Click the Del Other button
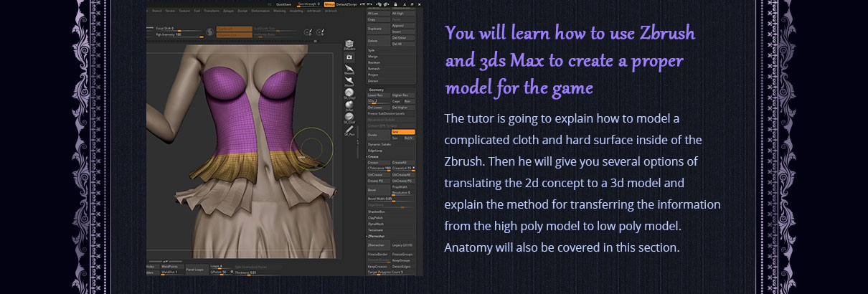The height and width of the screenshot is (294, 868). tap(402, 37)
